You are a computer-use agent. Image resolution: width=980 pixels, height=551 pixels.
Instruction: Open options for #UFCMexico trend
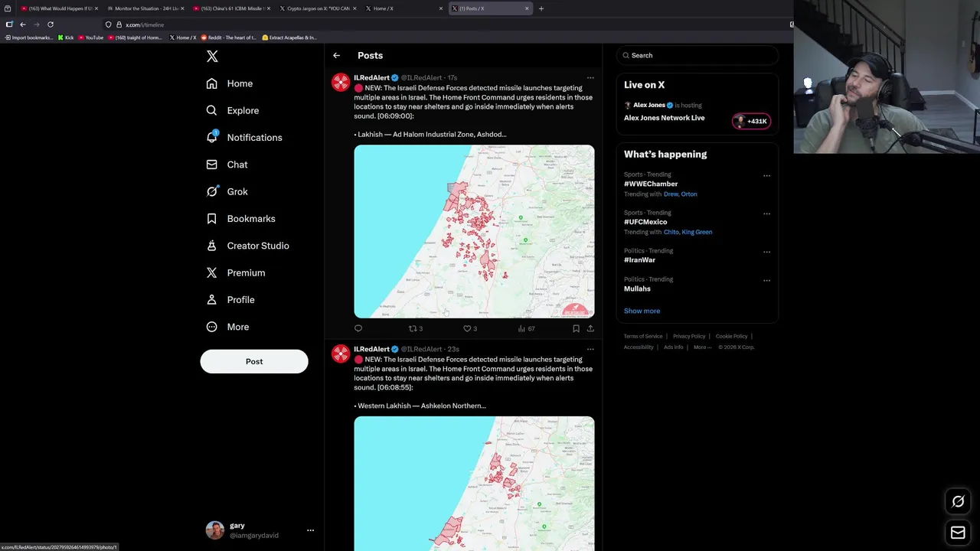pos(766,214)
